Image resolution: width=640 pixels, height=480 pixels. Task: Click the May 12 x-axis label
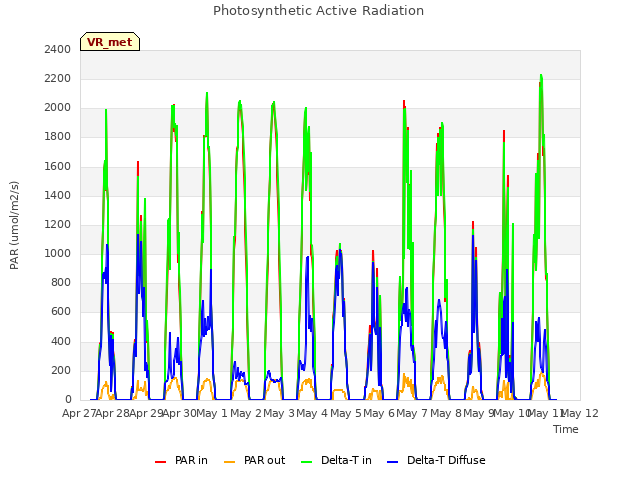pos(580,414)
